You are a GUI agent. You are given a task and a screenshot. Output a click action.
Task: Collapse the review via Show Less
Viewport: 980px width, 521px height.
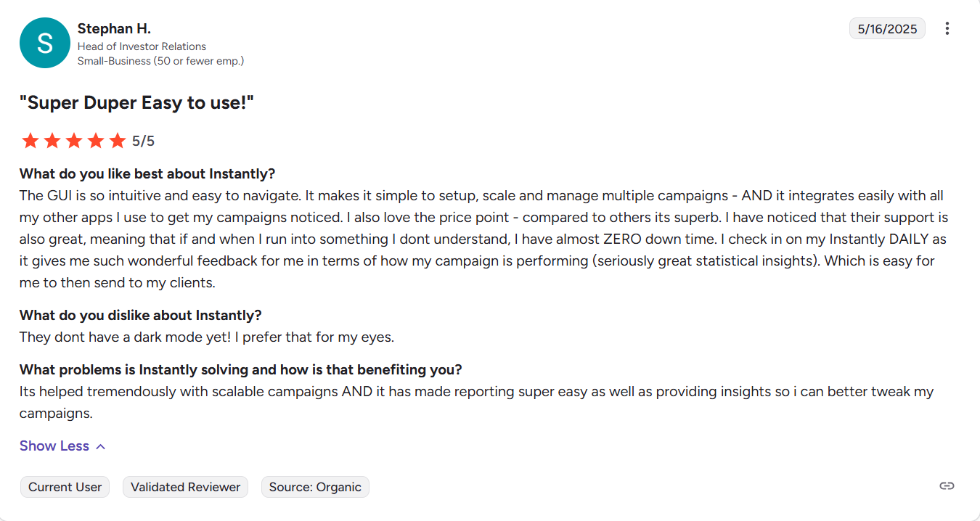click(x=54, y=446)
